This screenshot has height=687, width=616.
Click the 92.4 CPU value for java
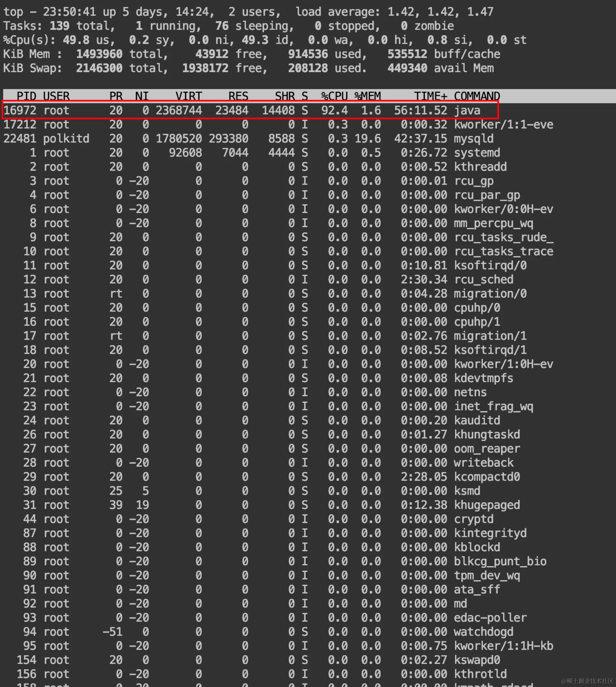click(x=334, y=110)
